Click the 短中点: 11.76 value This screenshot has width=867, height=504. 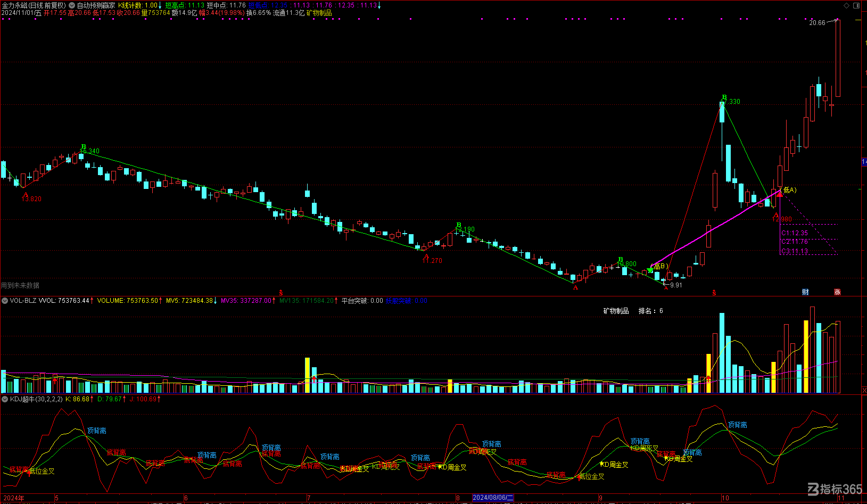click(x=226, y=5)
